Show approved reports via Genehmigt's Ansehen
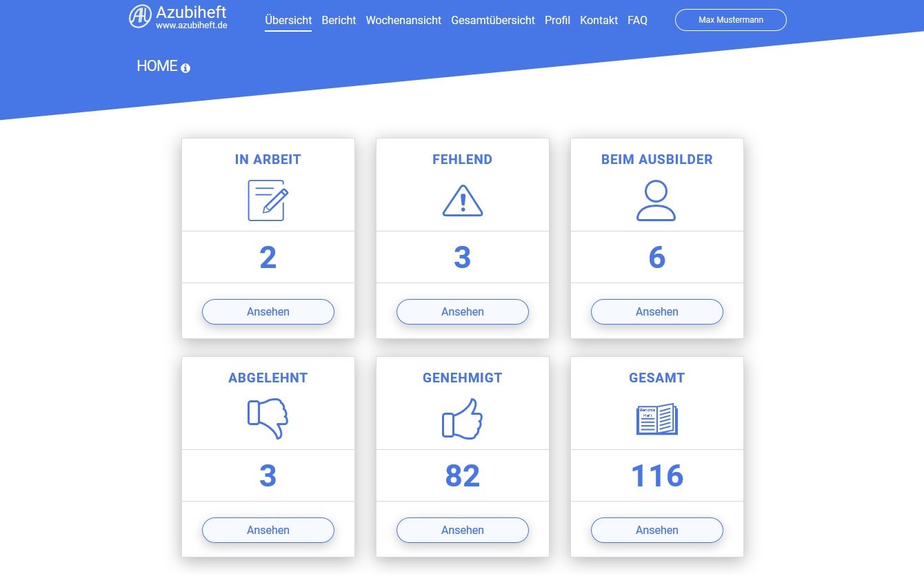This screenshot has width=924, height=576. [x=462, y=530]
